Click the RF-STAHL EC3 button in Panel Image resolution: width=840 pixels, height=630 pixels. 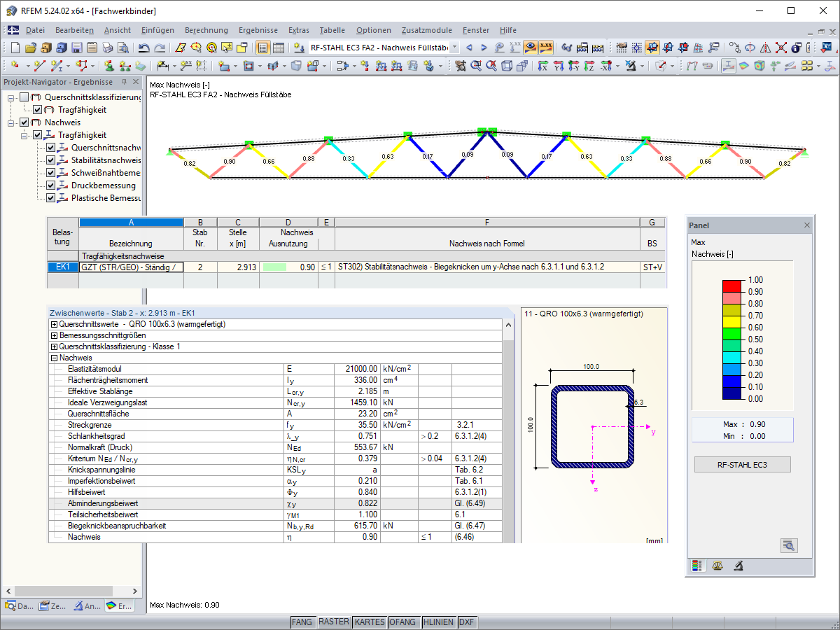[x=742, y=464]
